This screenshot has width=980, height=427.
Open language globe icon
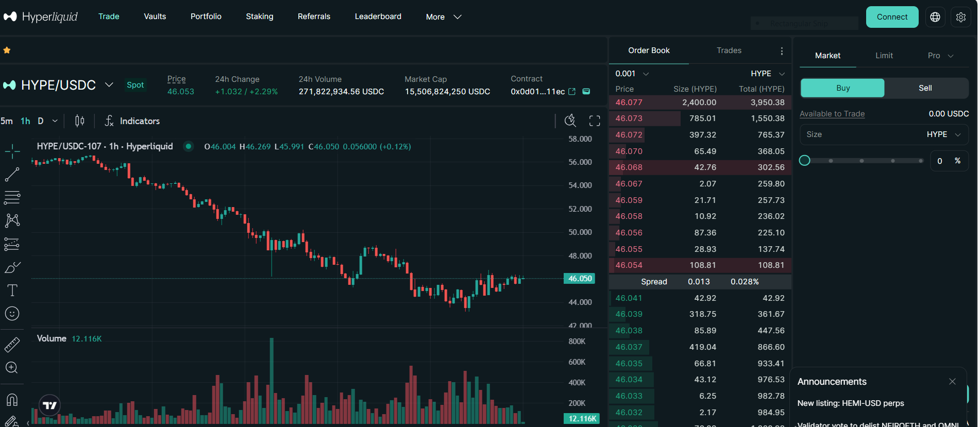click(935, 17)
